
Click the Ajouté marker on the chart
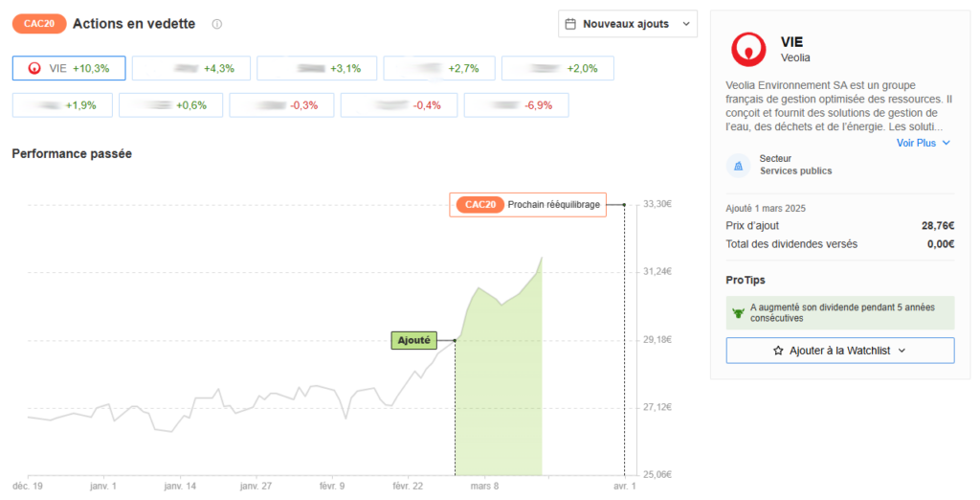[412, 340]
